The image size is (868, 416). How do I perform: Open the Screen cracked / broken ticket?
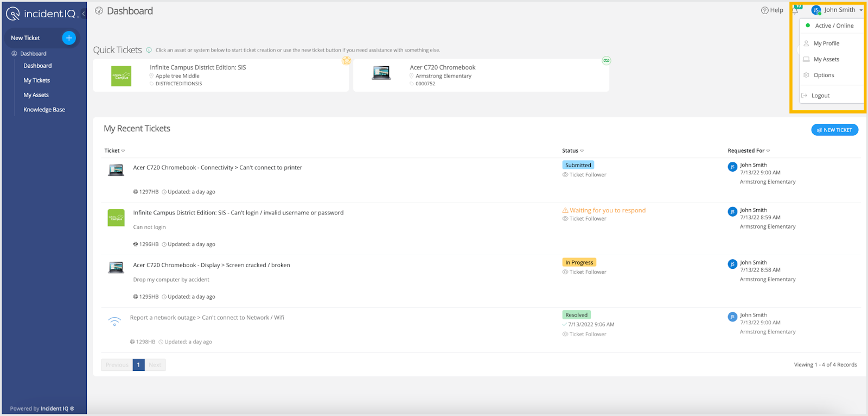pyautogui.click(x=212, y=265)
